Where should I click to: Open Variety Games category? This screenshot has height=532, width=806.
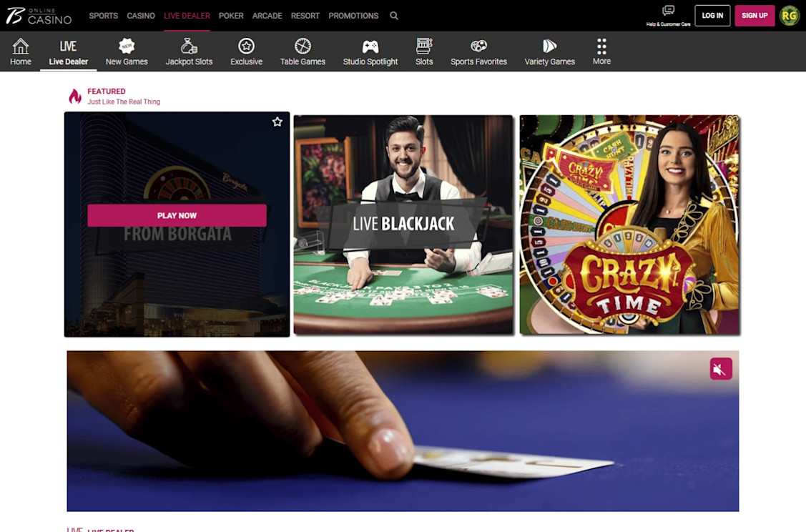click(549, 52)
